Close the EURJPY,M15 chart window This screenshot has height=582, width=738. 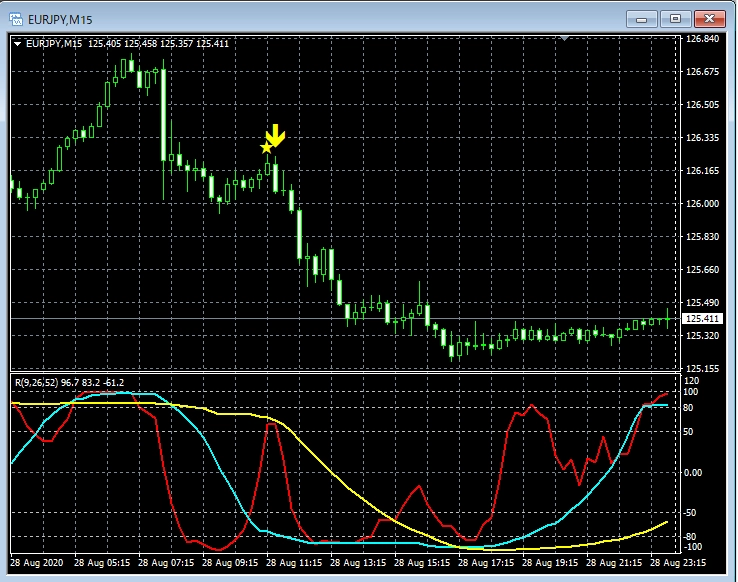tap(708, 18)
